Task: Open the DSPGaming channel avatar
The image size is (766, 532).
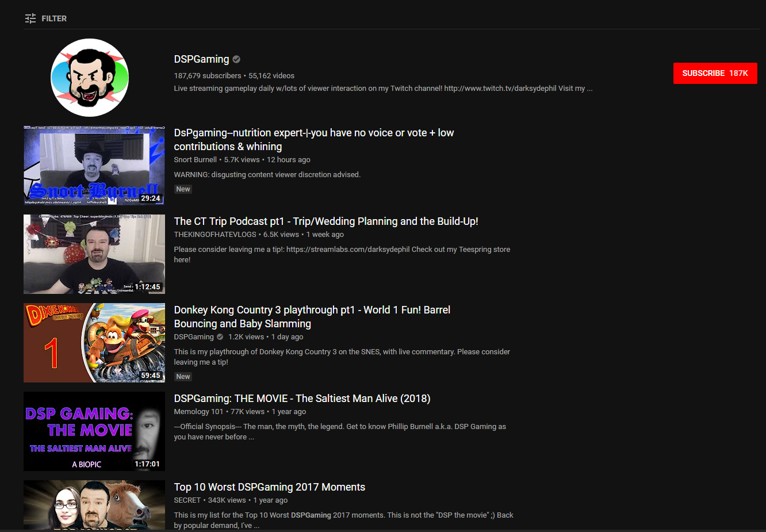Action: coord(90,78)
